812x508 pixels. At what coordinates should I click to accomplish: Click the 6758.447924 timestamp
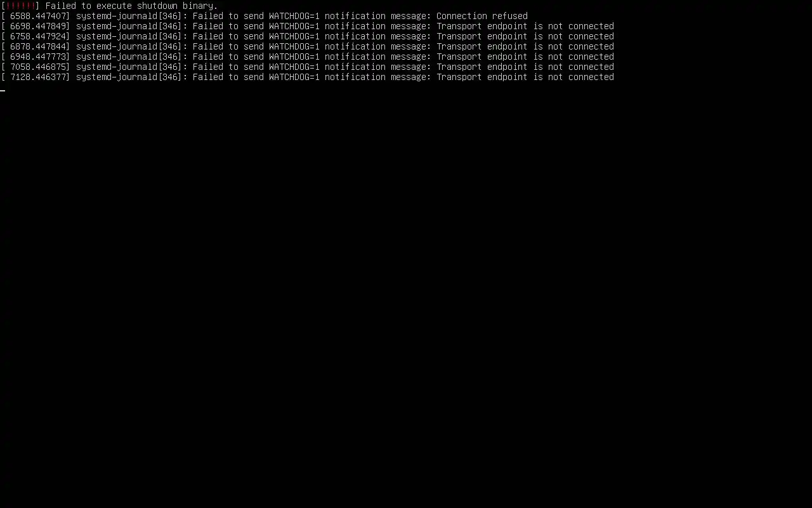[x=40, y=36]
